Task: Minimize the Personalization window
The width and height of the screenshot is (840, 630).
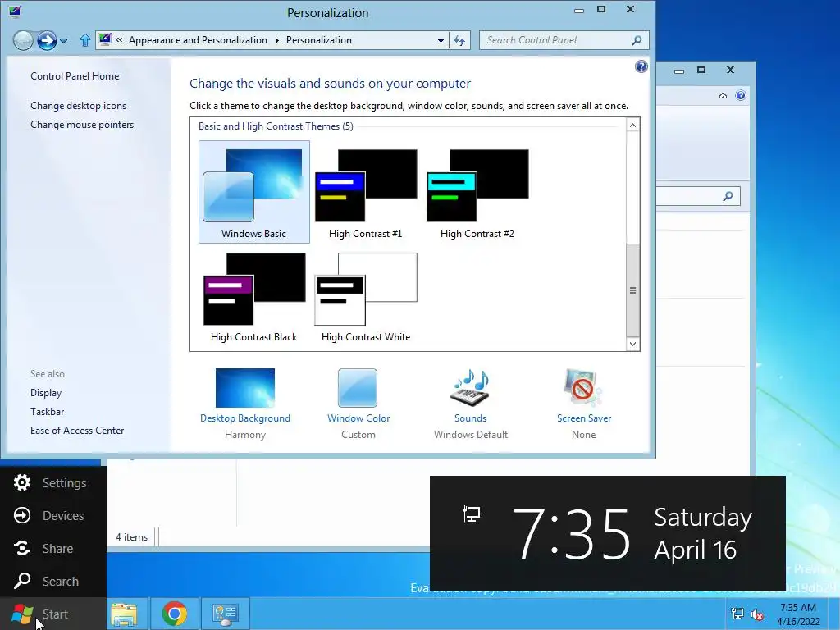Action: point(578,10)
